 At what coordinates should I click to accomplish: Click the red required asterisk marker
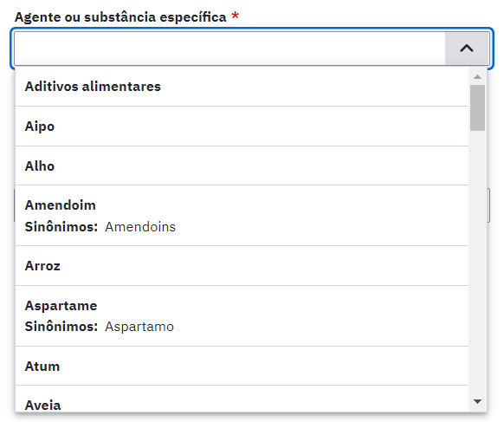click(x=236, y=16)
